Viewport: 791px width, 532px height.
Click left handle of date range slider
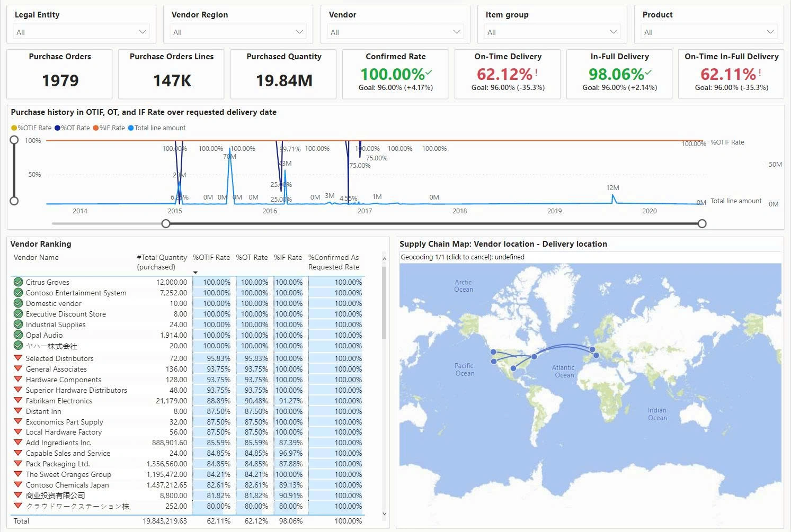click(x=166, y=224)
